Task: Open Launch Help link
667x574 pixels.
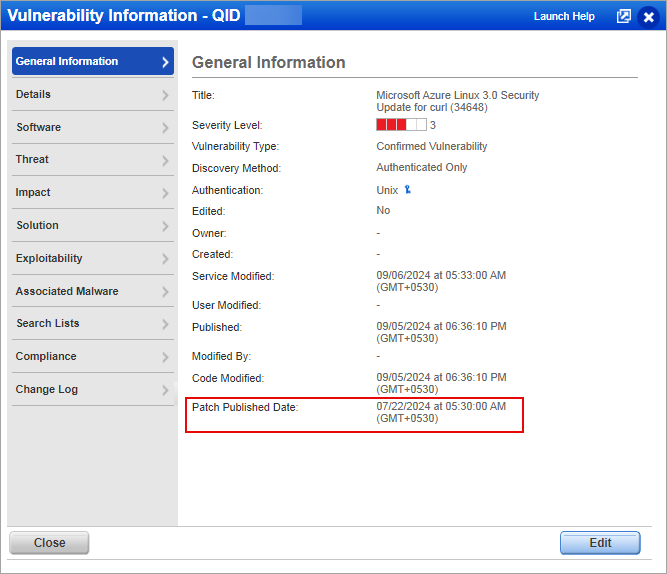Action: point(564,17)
